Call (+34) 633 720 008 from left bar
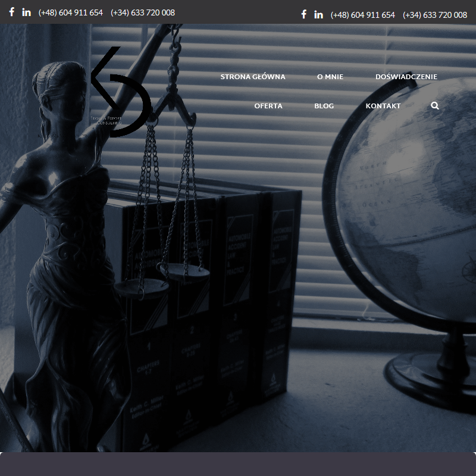The width and height of the screenshot is (476, 476). point(143,12)
